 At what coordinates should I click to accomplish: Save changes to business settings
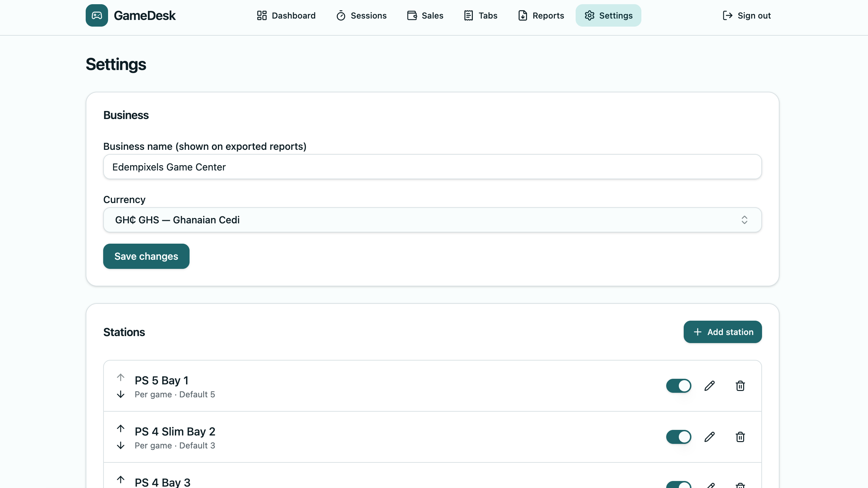[x=146, y=256]
